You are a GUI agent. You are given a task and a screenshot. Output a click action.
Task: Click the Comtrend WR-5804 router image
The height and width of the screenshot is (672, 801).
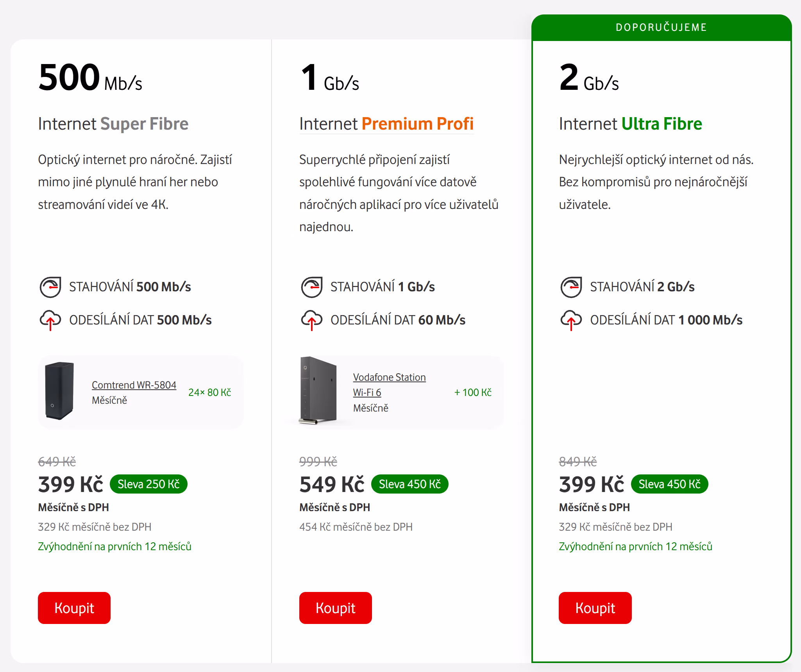tap(59, 391)
